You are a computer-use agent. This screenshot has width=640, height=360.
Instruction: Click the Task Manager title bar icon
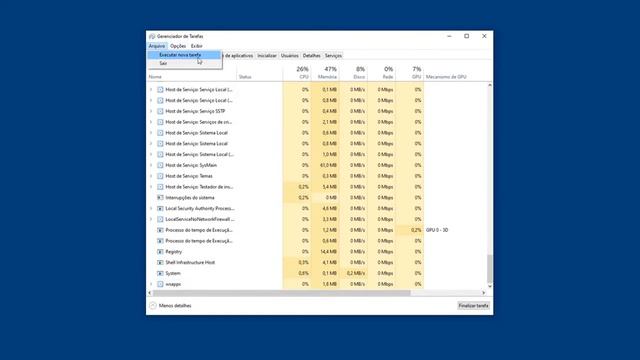point(152,36)
